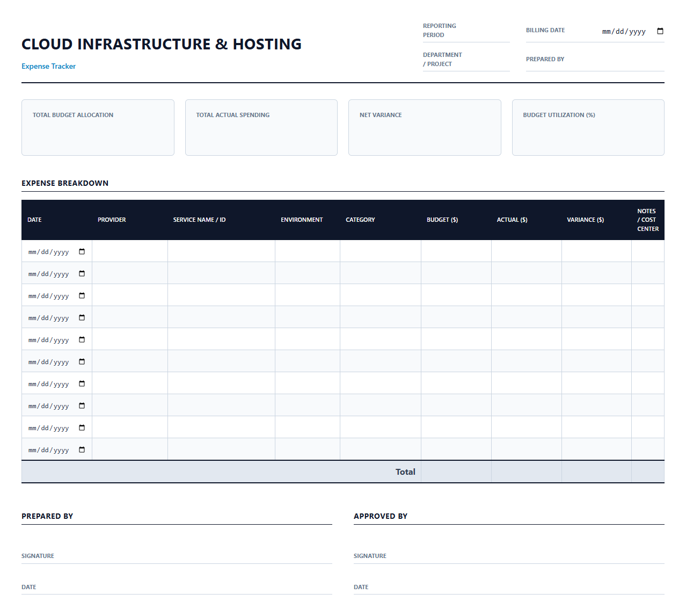This screenshot has width=686, height=616.
Task: Click the Total label in table footer
Action: pos(405,472)
